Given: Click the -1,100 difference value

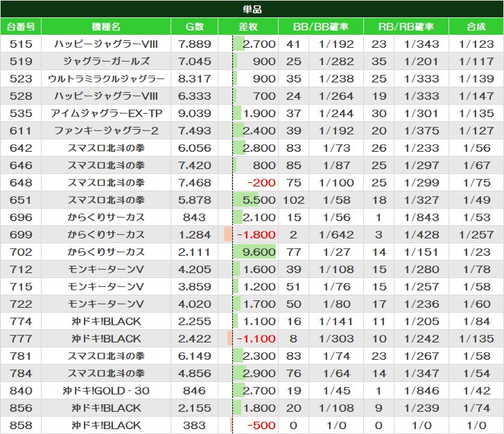Looking at the screenshot, I should pos(257,339).
